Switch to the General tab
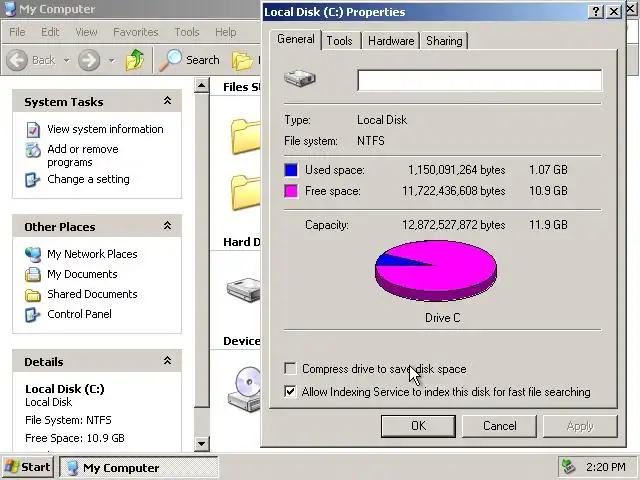The image size is (640, 480). tap(296, 39)
